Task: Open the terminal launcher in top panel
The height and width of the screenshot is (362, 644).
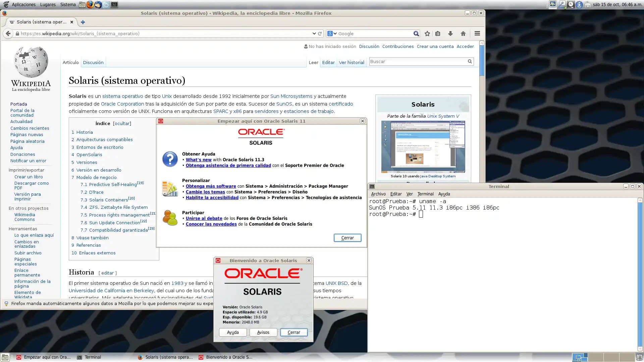Action: (x=114, y=5)
